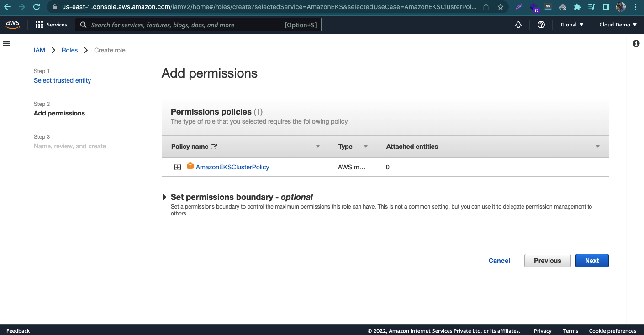Open the Chrome three-dot menu
644x335 pixels.
(x=635, y=7)
